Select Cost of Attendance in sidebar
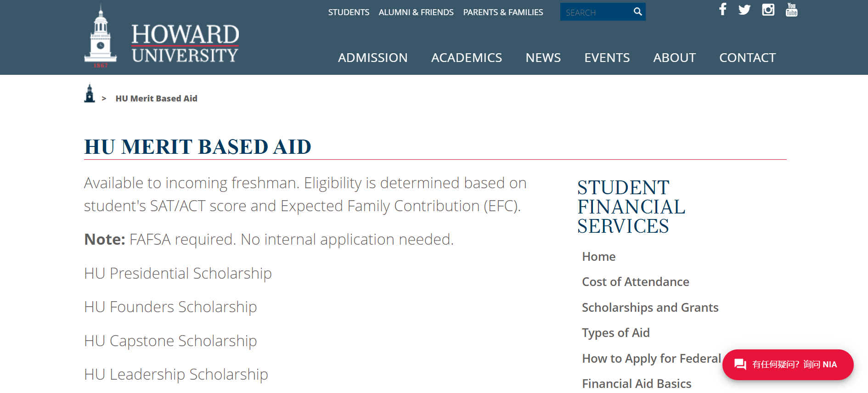The image size is (868, 393). pos(635,282)
